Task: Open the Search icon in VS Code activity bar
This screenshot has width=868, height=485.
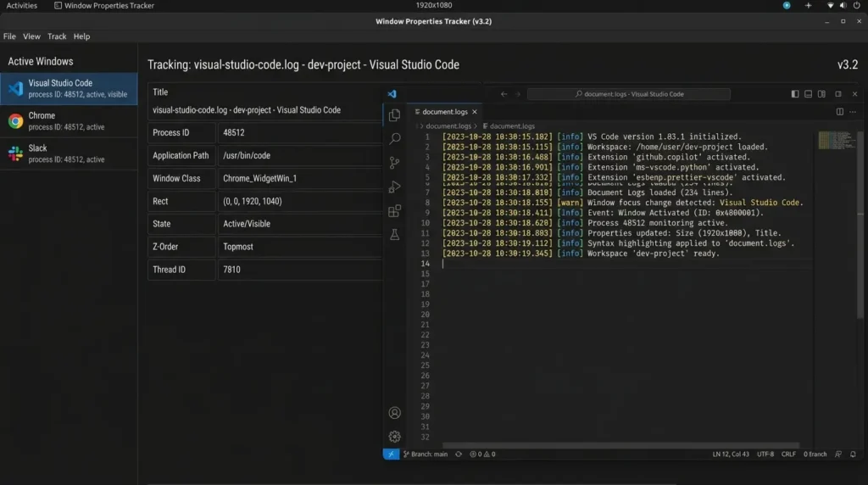Action: point(395,138)
